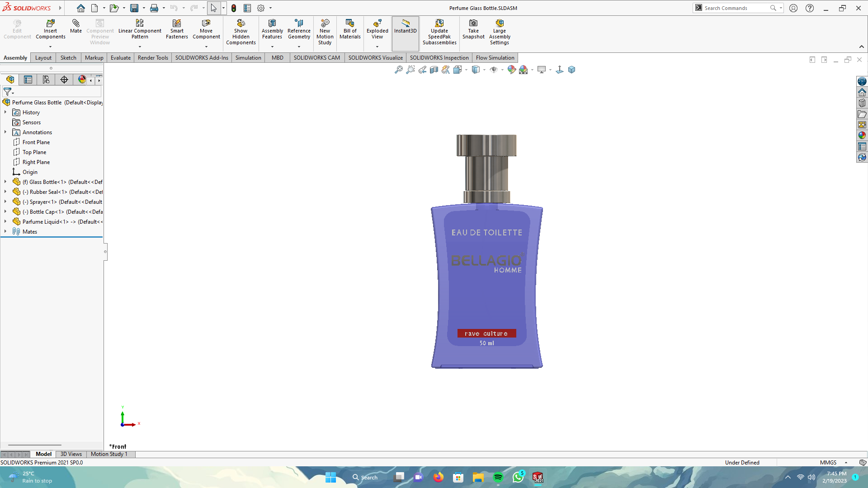Image resolution: width=868 pixels, height=488 pixels.
Task: Open the DimXpertManager tab
Action: coord(64,80)
